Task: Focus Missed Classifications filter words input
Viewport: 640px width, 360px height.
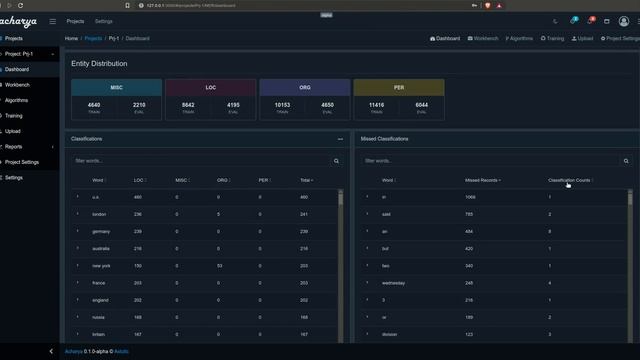Action: pyautogui.click(x=491, y=161)
